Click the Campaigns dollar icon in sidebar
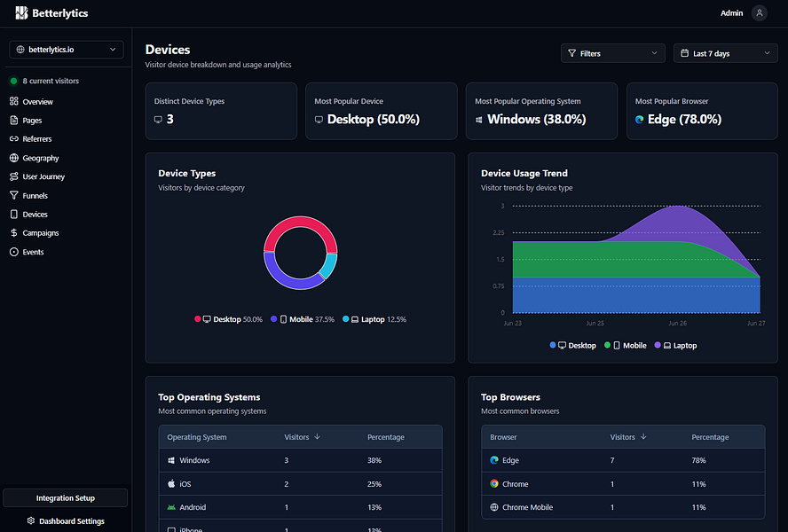 pyautogui.click(x=14, y=232)
